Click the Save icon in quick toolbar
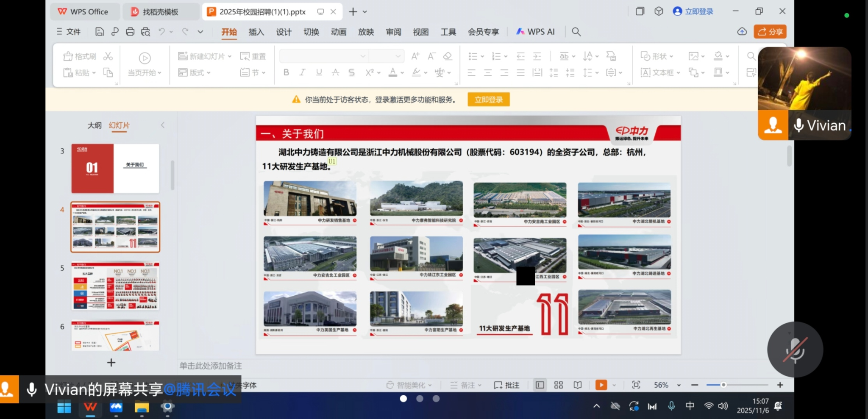The height and width of the screenshot is (419, 868). [x=100, y=32]
